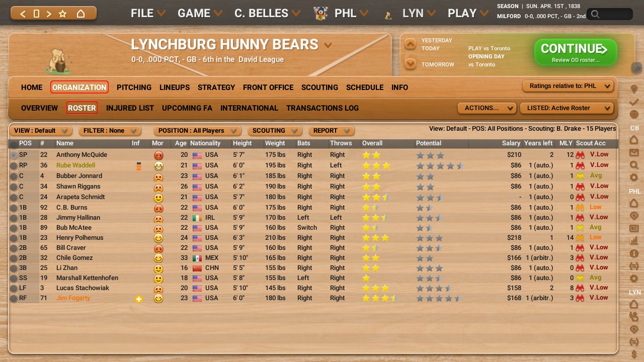Go forward with the right arrow navigation icon
The width and height of the screenshot is (644, 362).
click(x=49, y=14)
